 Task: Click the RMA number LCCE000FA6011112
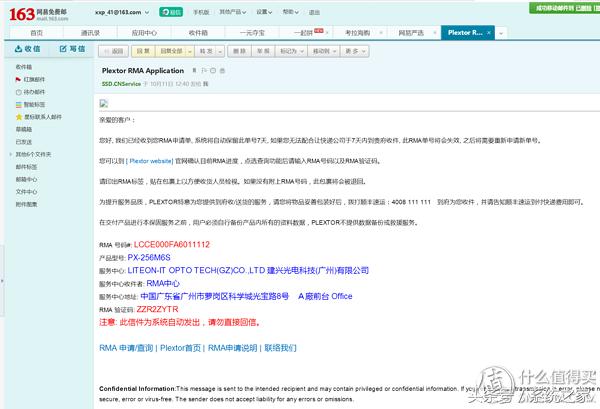coord(172,244)
